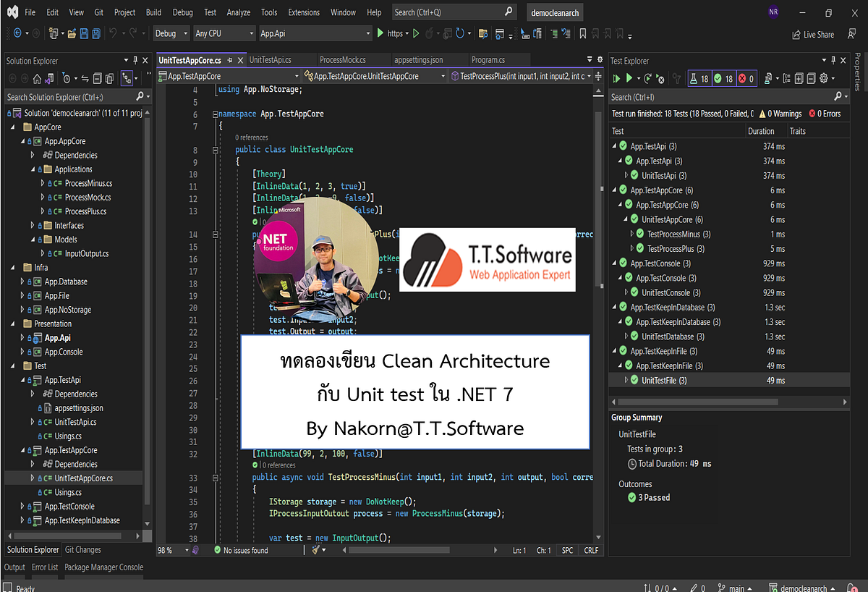Start debugging with the https green play button

(x=380, y=33)
